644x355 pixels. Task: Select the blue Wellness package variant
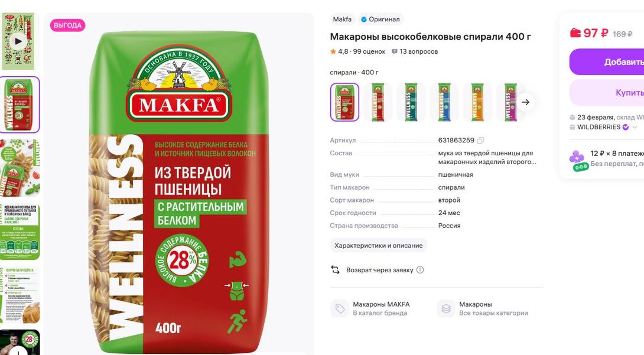pos(444,102)
